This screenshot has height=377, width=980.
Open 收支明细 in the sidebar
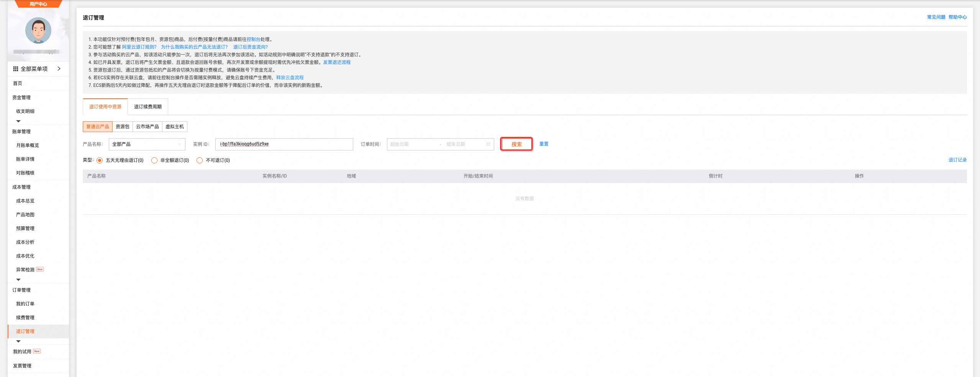[x=25, y=111]
